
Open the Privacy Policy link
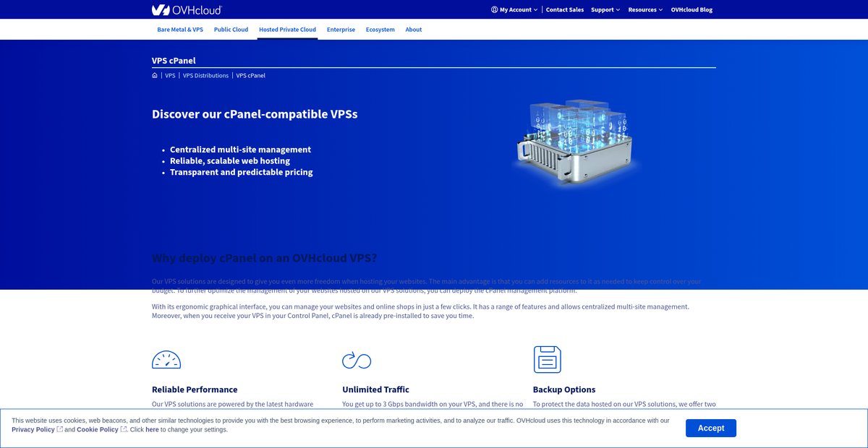[x=33, y=429]
